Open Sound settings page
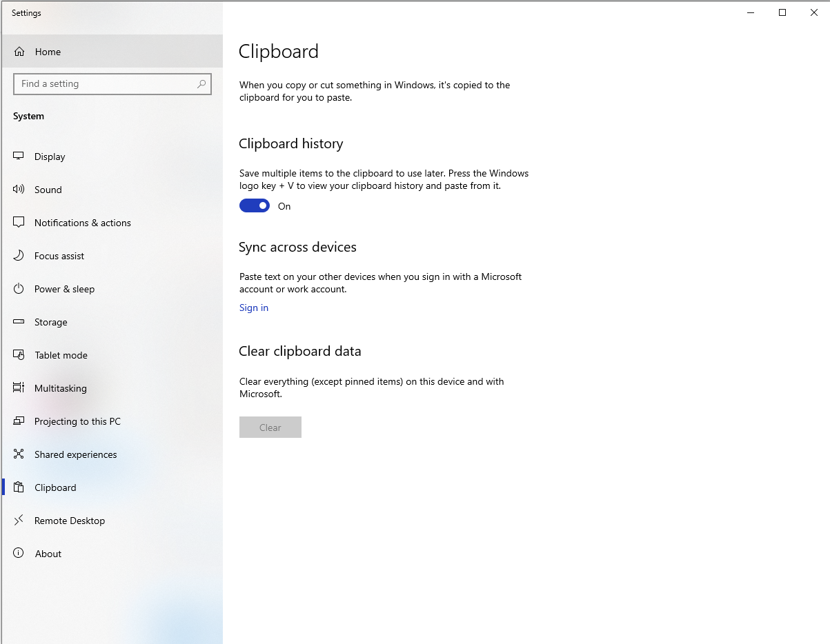The height and width of the screenshot is (644, 830). click(x=112, y=190)
